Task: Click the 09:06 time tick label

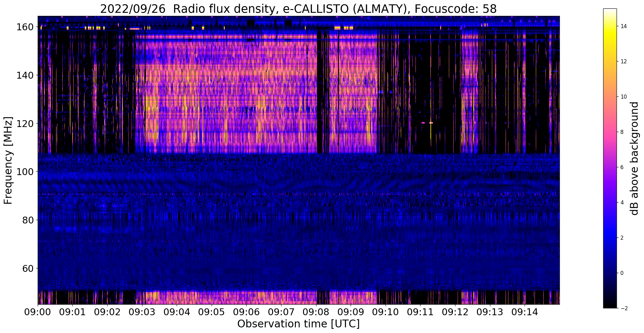Action: pyautogui.click(x=247, y=311)
